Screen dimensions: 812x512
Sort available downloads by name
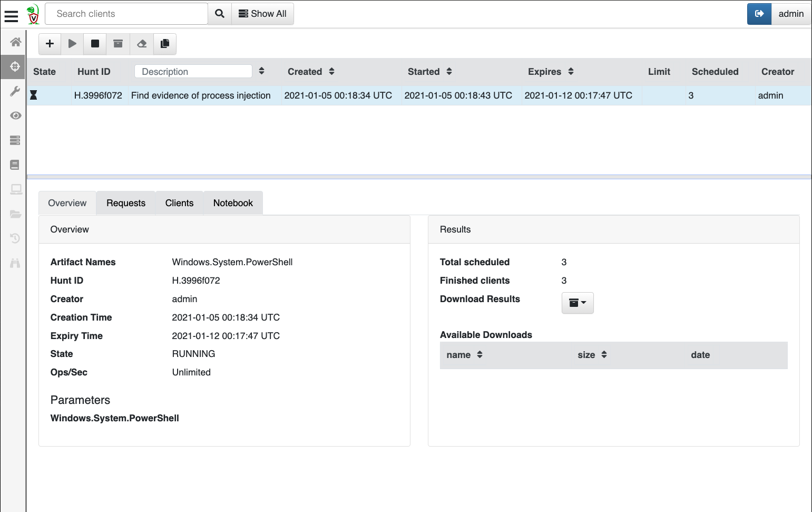pos(480,355)
